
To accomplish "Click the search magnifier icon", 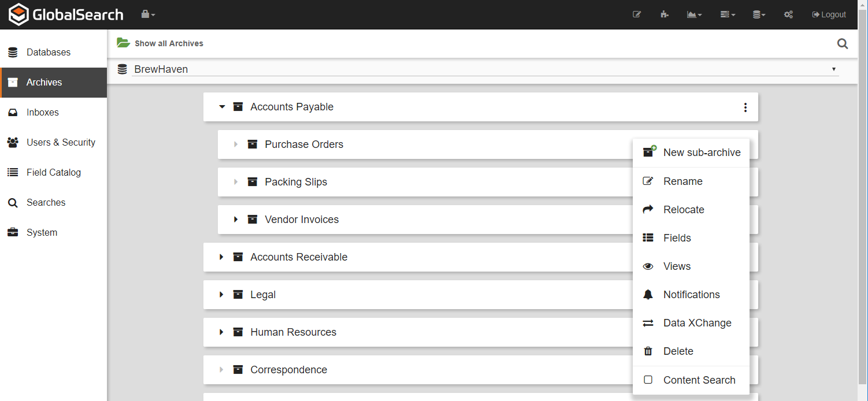I will pyautogui.click(x=843, y=43).
